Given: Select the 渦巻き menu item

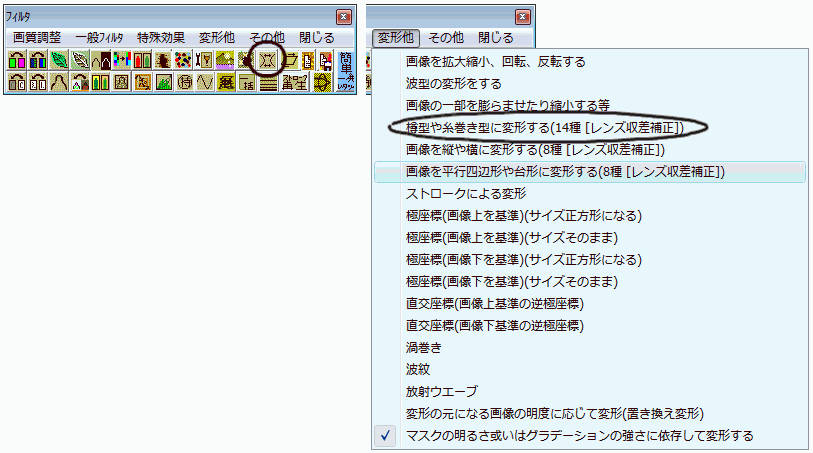Looking at the screenshot, I should tap(423, 348).
